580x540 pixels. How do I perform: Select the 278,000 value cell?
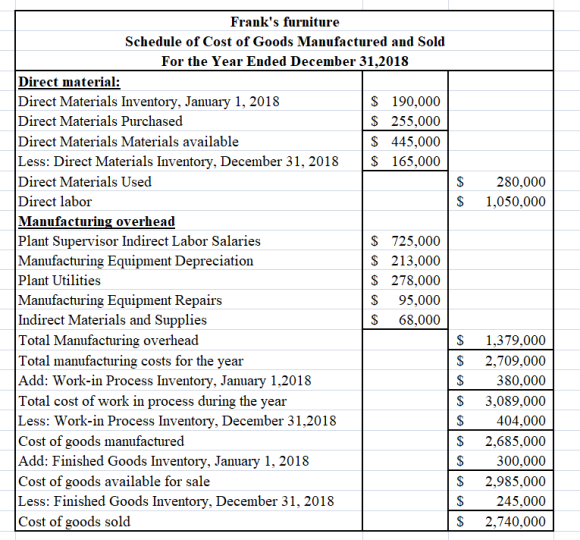click(x=405, y=280)
